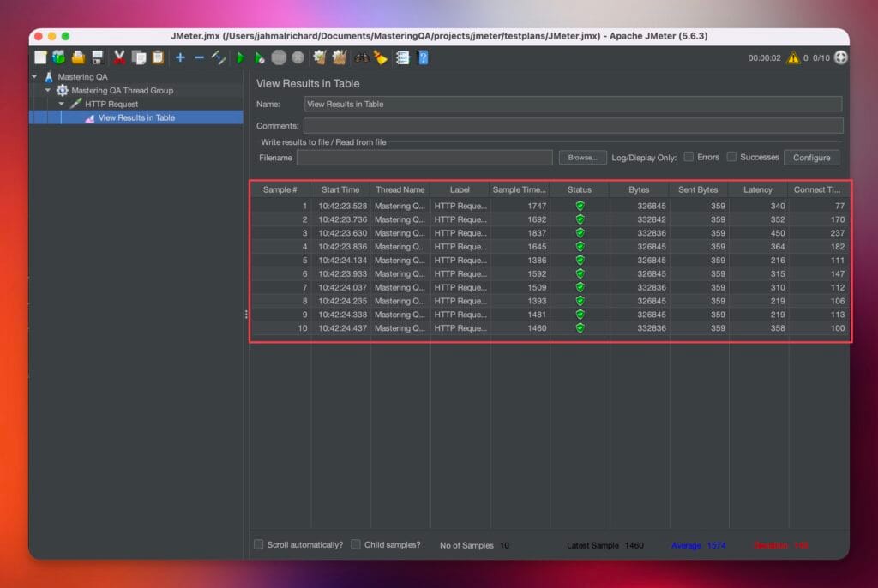The height and width of the screenshot is (588, 878).
Task: Click the Shutdown threads icon
Action: point(298,57)
